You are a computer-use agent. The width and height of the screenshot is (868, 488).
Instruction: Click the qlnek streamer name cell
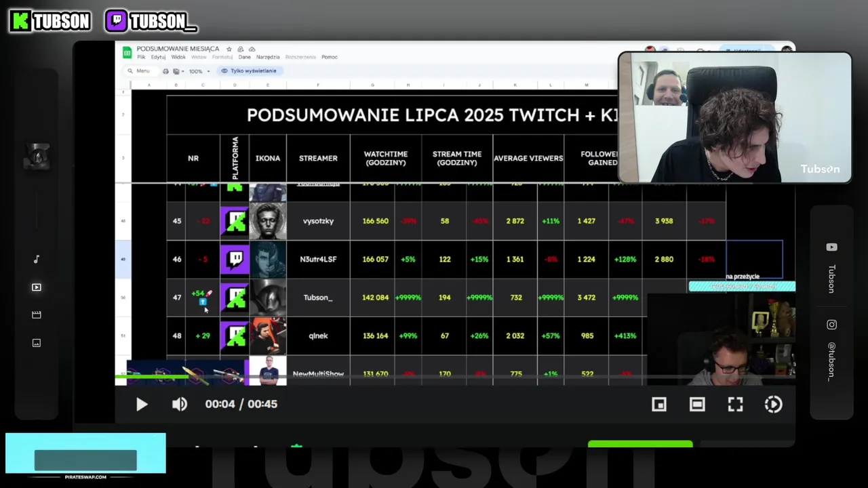(x=318, y=335)
